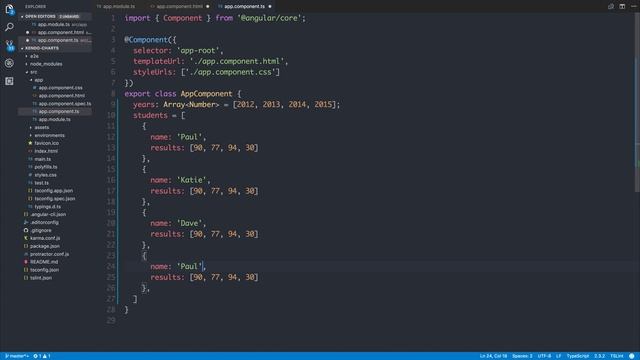Viewport: 640px width, 360px height.
Task: Open protractor.conf.js in the file tree
Action: 49,254
